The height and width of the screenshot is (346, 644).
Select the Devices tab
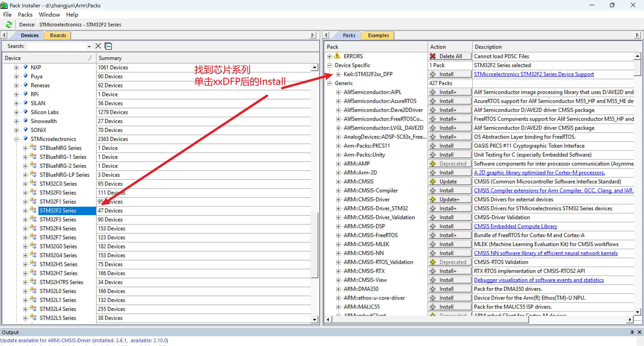click(30, 35)
